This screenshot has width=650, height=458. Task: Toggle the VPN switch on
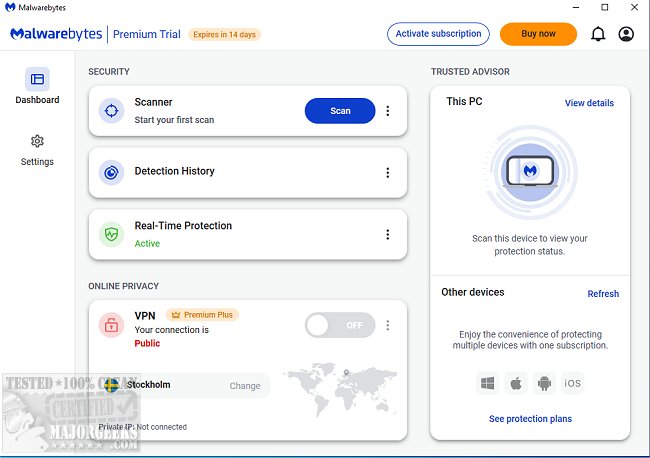coord(340,325)
